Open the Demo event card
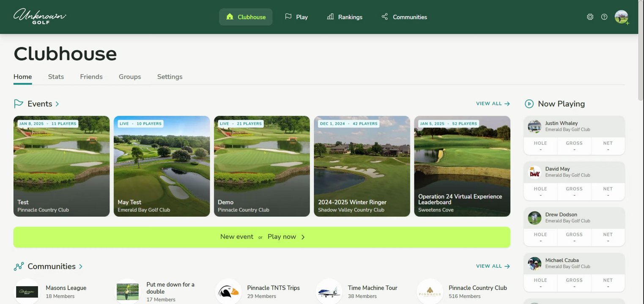The width and height of the screenshot is (644, 304). [x=262, y=166]
